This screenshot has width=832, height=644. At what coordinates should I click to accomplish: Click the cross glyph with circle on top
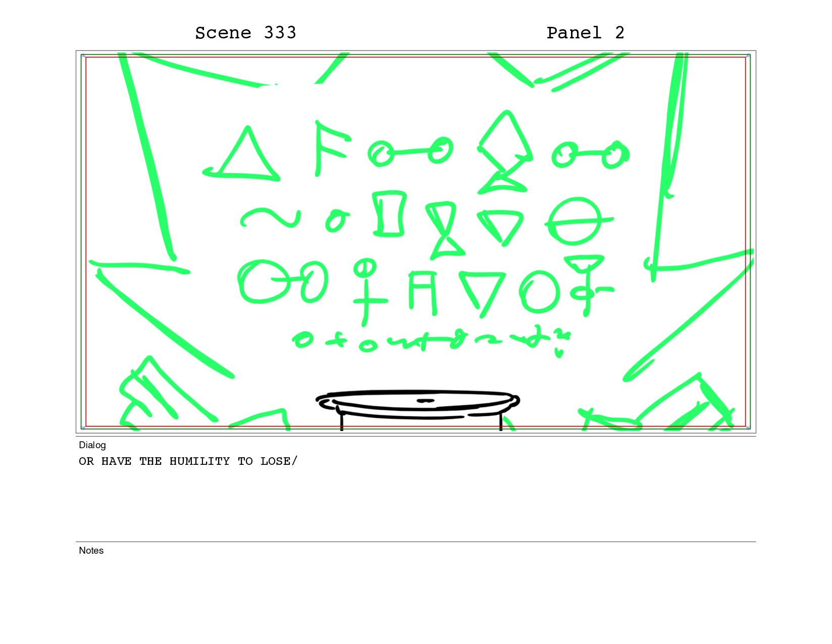368,292
